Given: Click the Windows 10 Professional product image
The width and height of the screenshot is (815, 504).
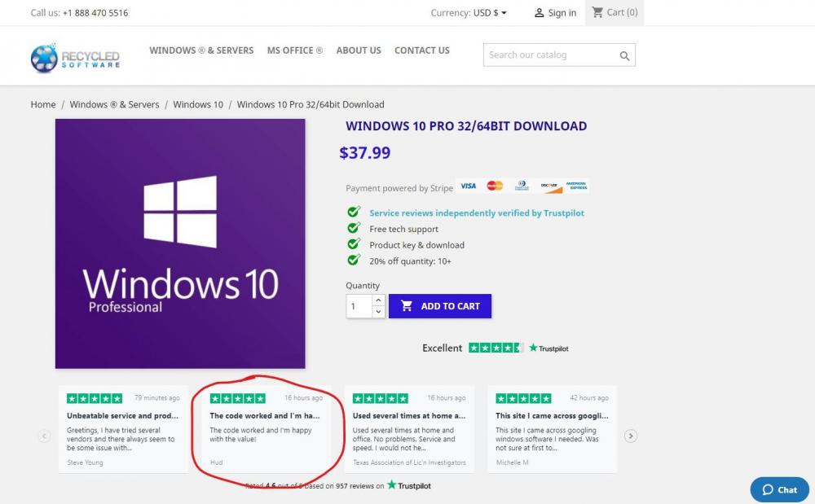Looking at the screenshot, I should (x=180, y=243).
